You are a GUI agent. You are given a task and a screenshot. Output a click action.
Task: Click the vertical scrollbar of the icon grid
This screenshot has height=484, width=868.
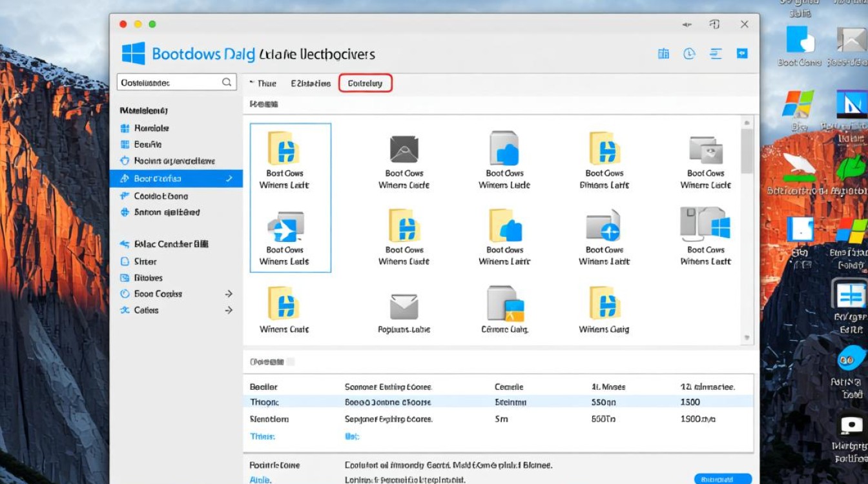747,152
